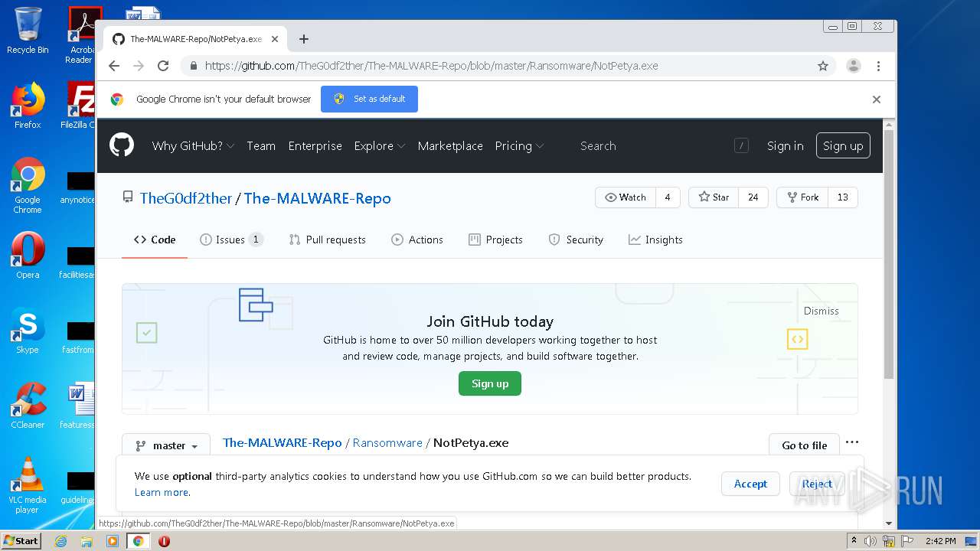980x551 pixels.
Task: Launch Firefox from the desktop shortcut
Action: (28, 106)
